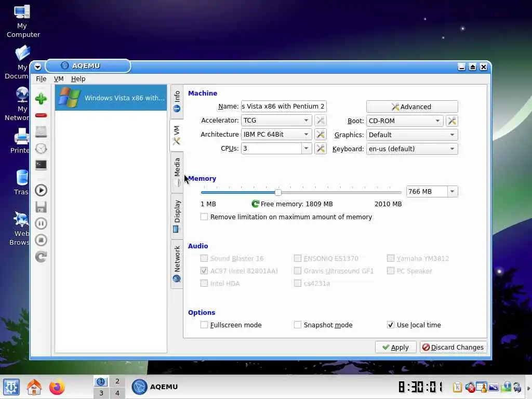This screenshot has width=532, height=399.
Task: Click the Boot settings tools icon
Action: (x=452, y=121)
